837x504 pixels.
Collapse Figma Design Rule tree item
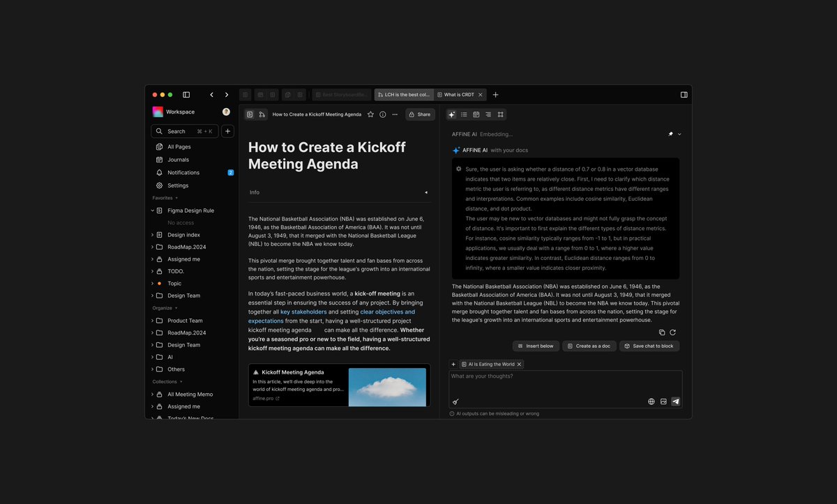(153, 211)
